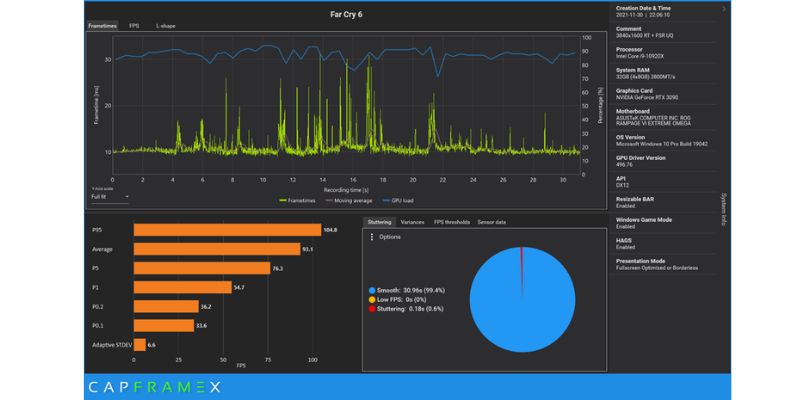This screenshot has height=400, width=800.
Task: Switch to the Frametimes tab
Action: (x=102, y=26)
